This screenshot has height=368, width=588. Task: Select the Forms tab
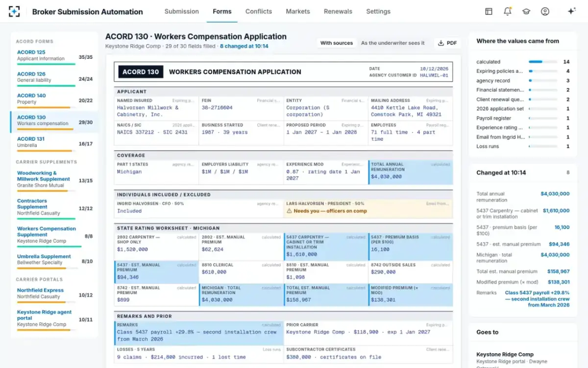click(222, 11)
